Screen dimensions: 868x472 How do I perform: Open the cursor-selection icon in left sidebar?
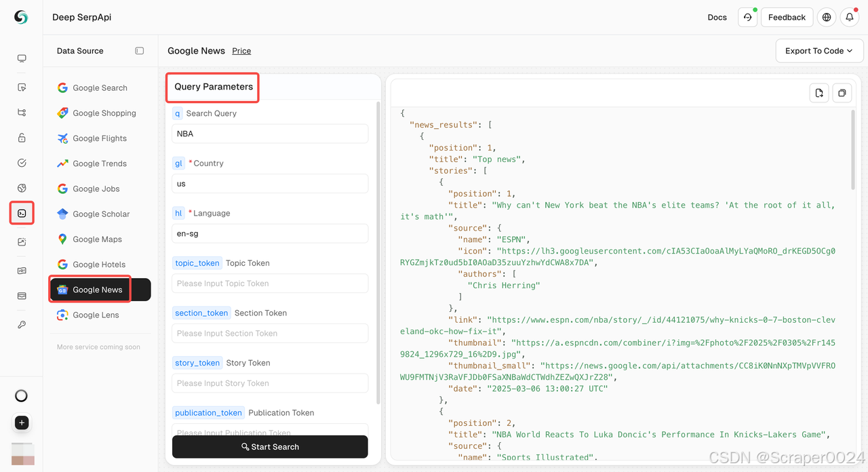(x=22, y=87)
